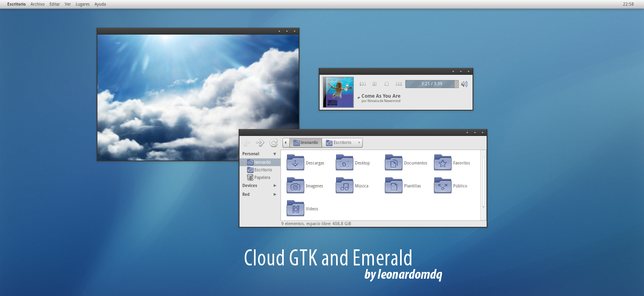Viewport: 644px width, 296px height.
Task: Expand the Red sidebar section
Action: pyautogui.click(x=275, y=195)
